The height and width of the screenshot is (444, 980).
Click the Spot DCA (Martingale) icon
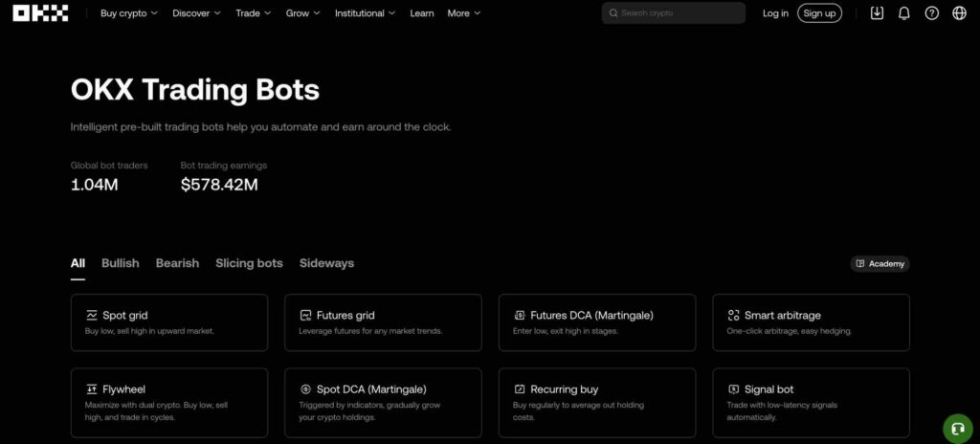click(305, 388)
